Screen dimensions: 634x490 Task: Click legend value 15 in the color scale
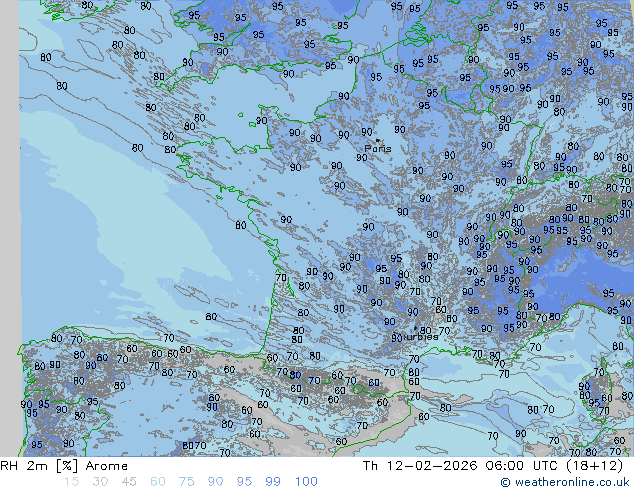point(71,482)
